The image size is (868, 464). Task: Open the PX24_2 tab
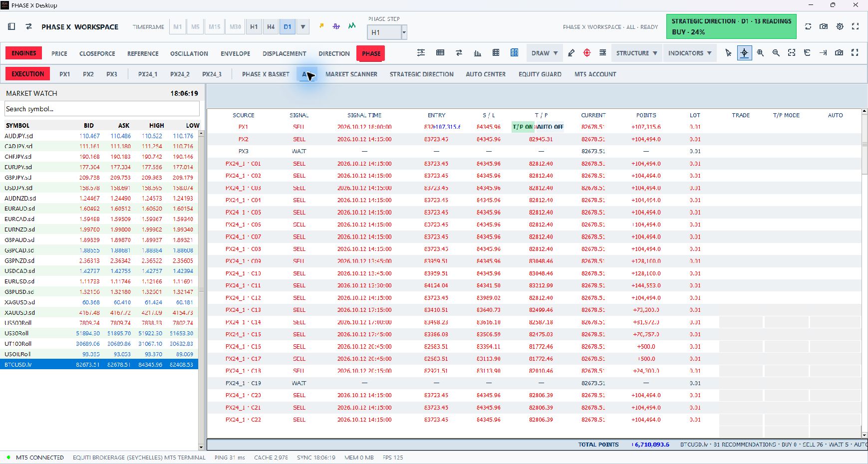[180, 74]
